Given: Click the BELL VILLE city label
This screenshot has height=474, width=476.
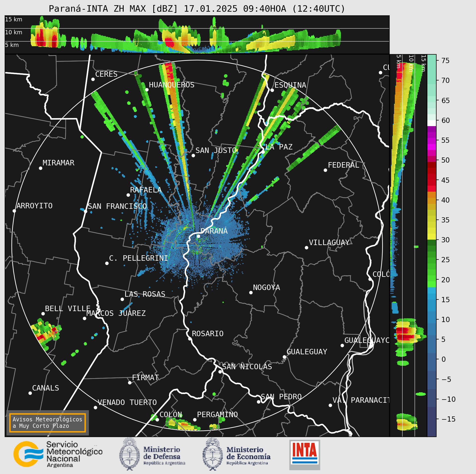Looking at the screenshot, I should click(68, 308).
